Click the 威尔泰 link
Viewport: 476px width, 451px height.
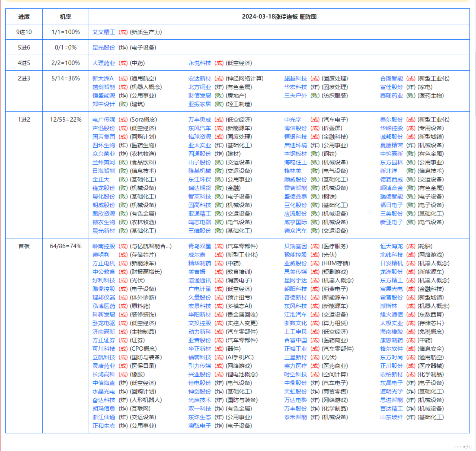coord(197,255)
